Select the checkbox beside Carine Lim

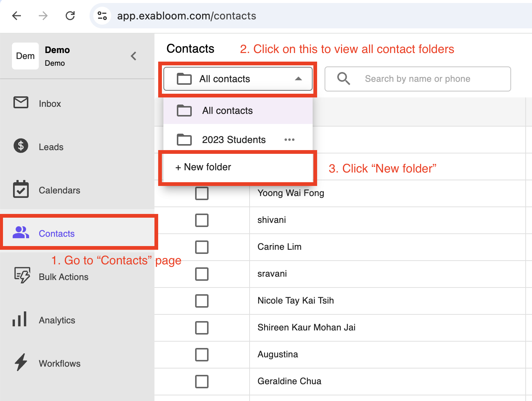click(201, 247)
